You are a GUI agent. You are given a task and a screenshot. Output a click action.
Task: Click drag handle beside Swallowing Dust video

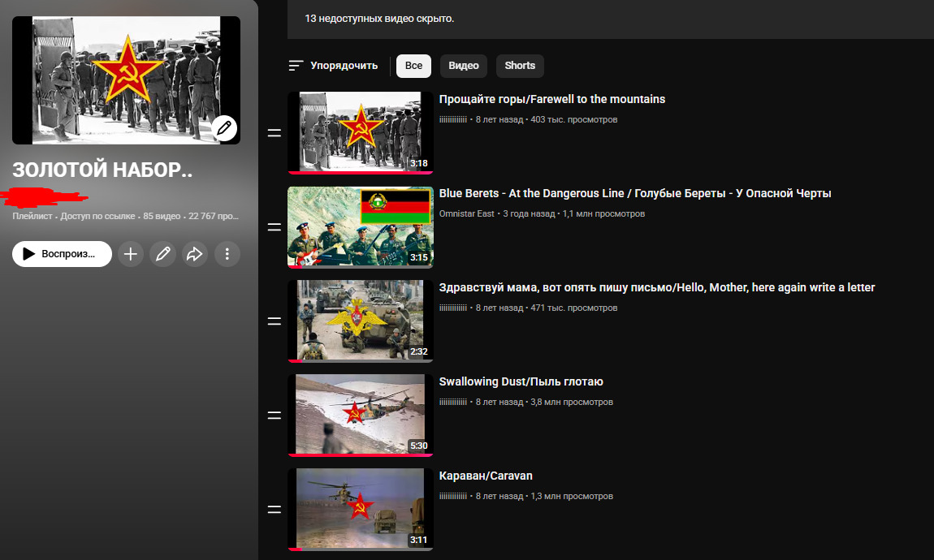(275, 416)
